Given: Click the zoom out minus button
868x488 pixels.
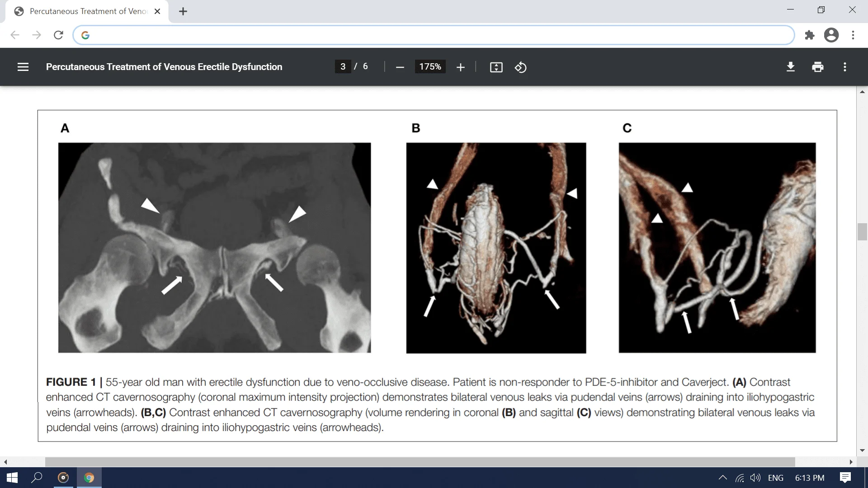Looking at the screenshot, I should 400,67.
